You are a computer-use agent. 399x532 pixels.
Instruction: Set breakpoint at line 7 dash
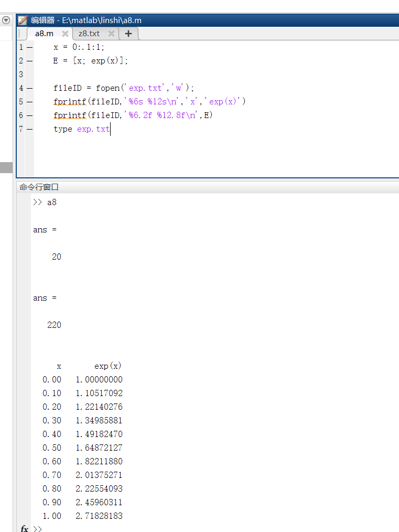click(30, 129)
